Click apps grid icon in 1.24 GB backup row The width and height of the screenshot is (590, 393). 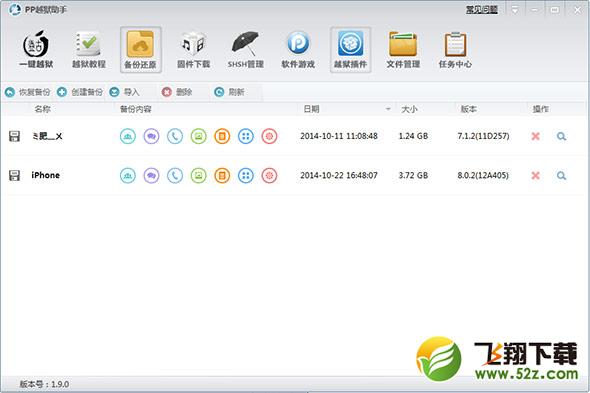(x=246, y=136)
